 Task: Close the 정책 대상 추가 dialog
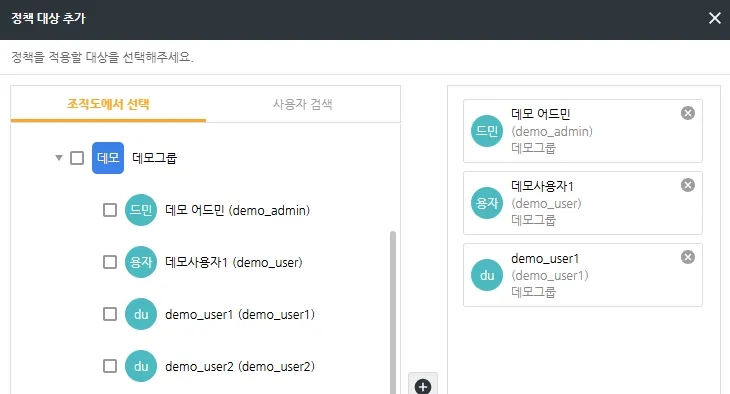point(714,18)
